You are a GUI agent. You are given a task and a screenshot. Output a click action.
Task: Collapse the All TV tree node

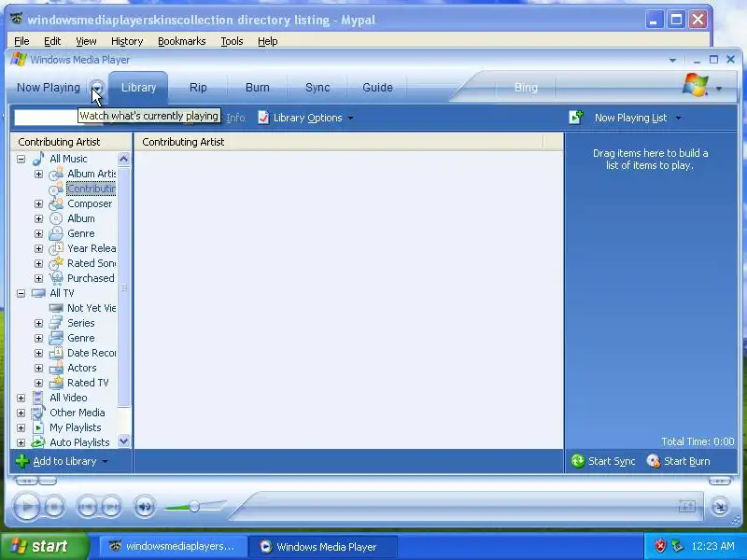coord(21,293)
